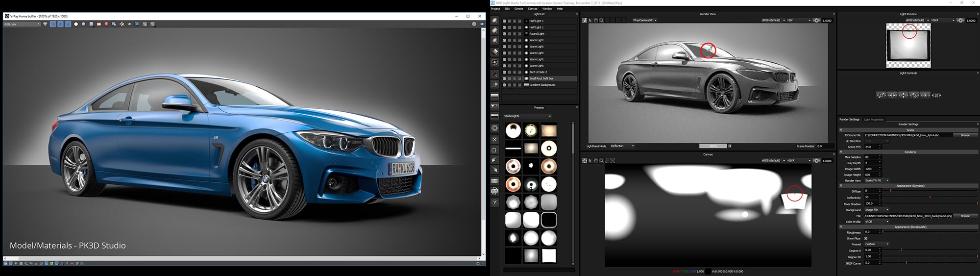
Task: Click the help question mark icon in left toolbar
Action: (494, 202)
